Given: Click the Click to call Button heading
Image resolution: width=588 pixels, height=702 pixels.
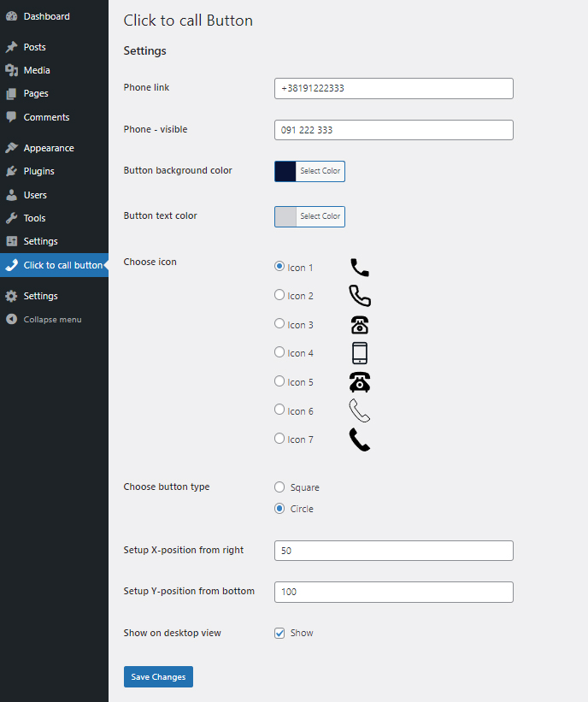Looking at the screenshot, I should [188, 21].
